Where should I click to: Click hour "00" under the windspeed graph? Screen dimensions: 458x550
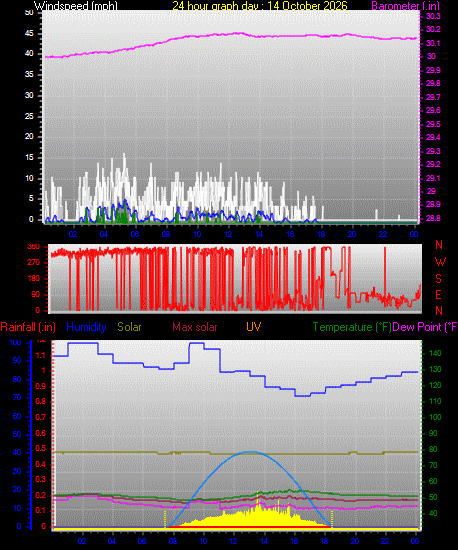tap(414, 234)
